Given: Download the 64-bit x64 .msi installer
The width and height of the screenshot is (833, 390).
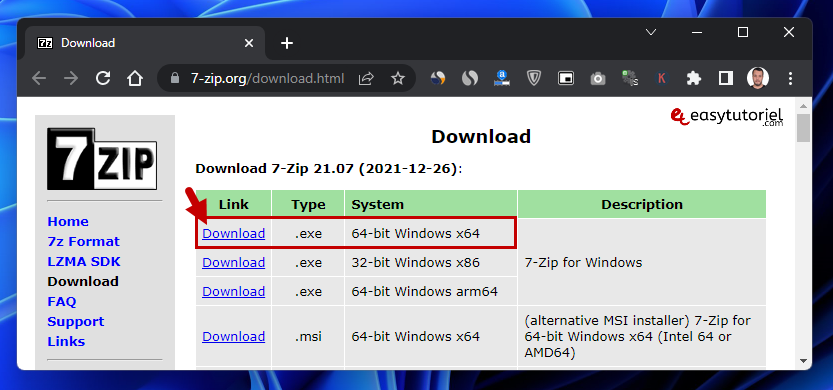Looking at the screenshot, I should [x=234, y=336].
